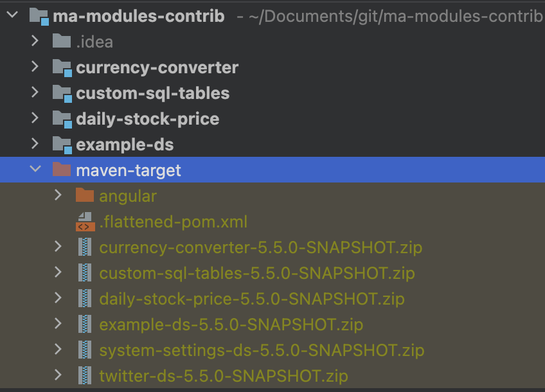This screenshot has height=392, width=545.
Task: Click the .flattened-pom.xml file icon
Action: click(x=85, y=222)
